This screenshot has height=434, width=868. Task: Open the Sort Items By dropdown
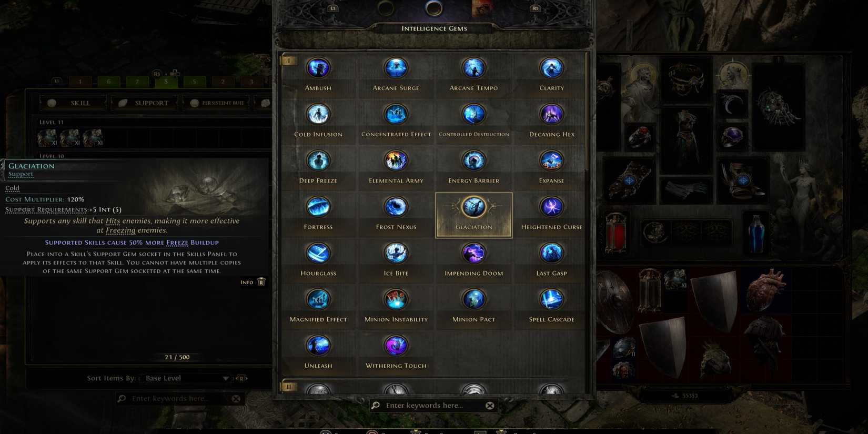click(187, 378)
